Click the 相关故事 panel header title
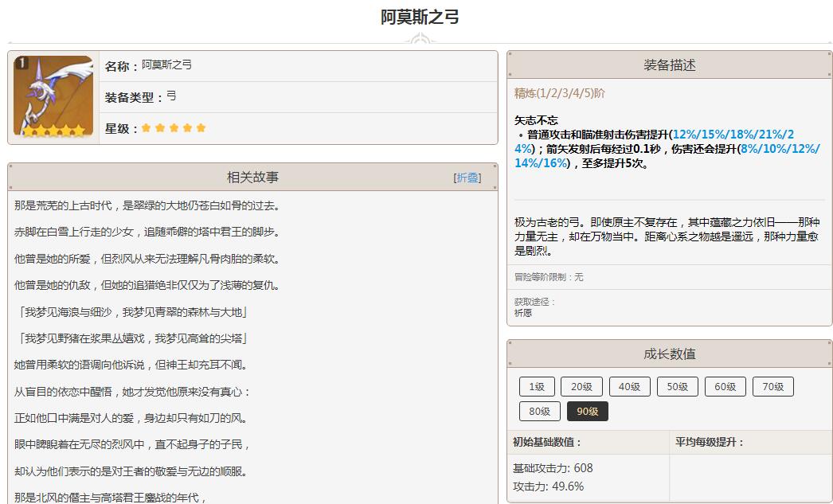 click(253, 178)
